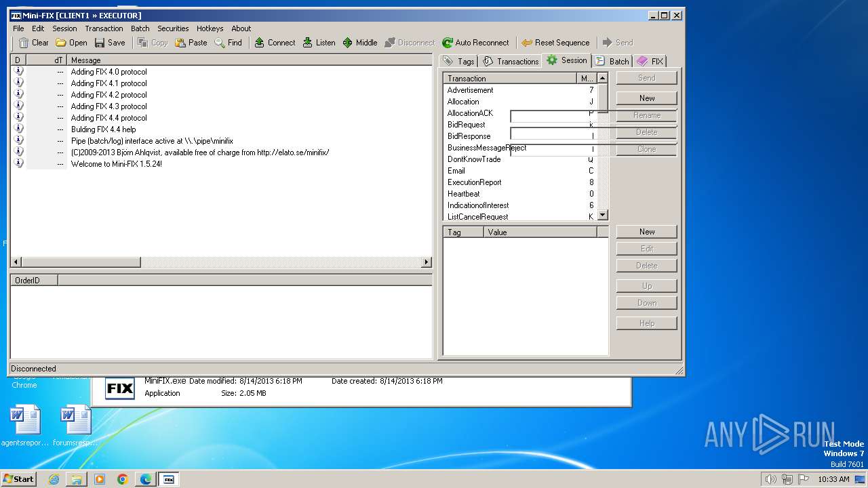This screenshot has width=868, height=488.
Task: Open the Securities menu
Action: [x=173, y=28]
